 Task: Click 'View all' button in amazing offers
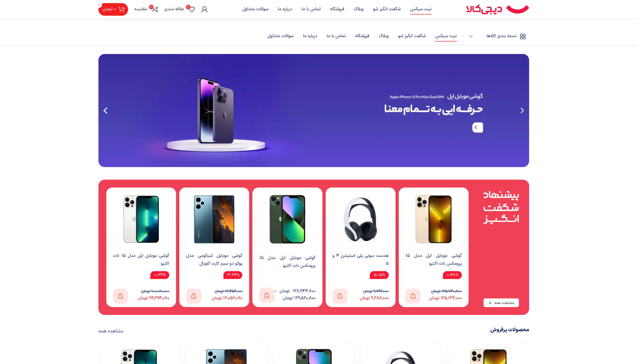[x=501, y=303]
